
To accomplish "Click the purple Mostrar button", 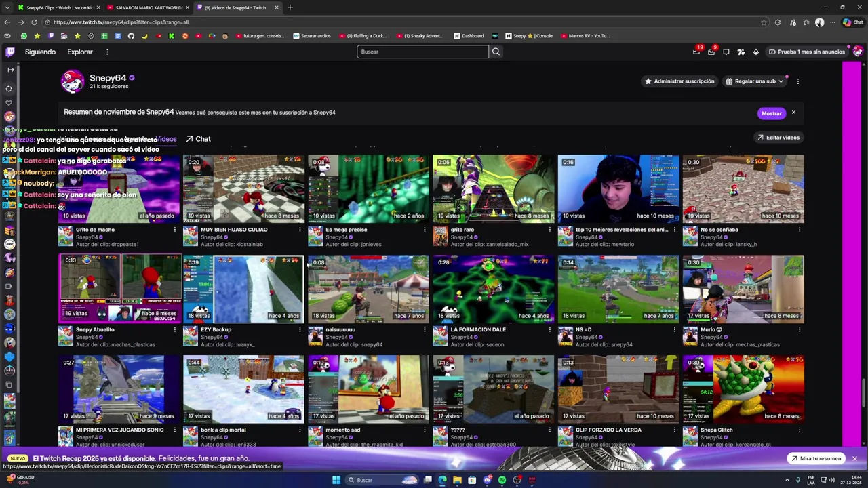I will click(x=771, y=113).
